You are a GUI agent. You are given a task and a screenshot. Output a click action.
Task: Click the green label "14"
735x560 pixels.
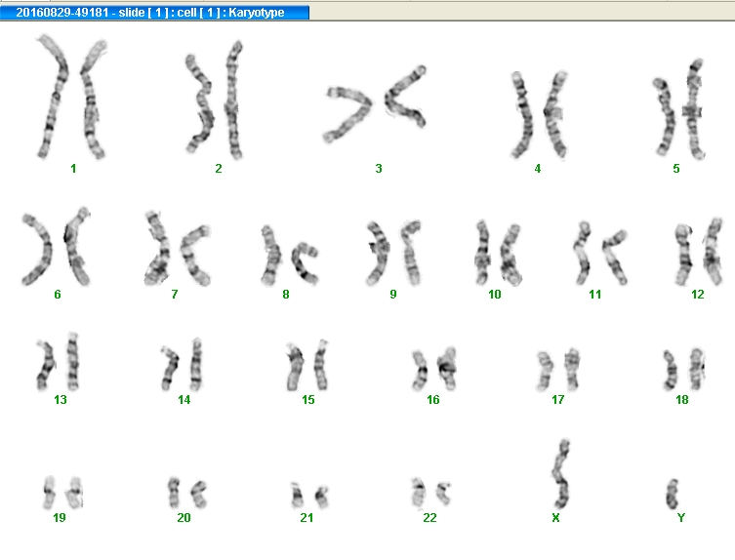click(x=184, y=400)
